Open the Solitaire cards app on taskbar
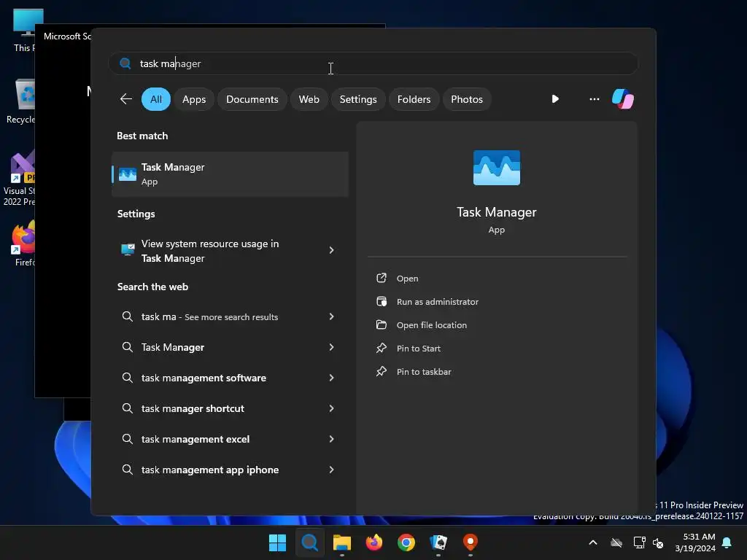 pos(438,542)
